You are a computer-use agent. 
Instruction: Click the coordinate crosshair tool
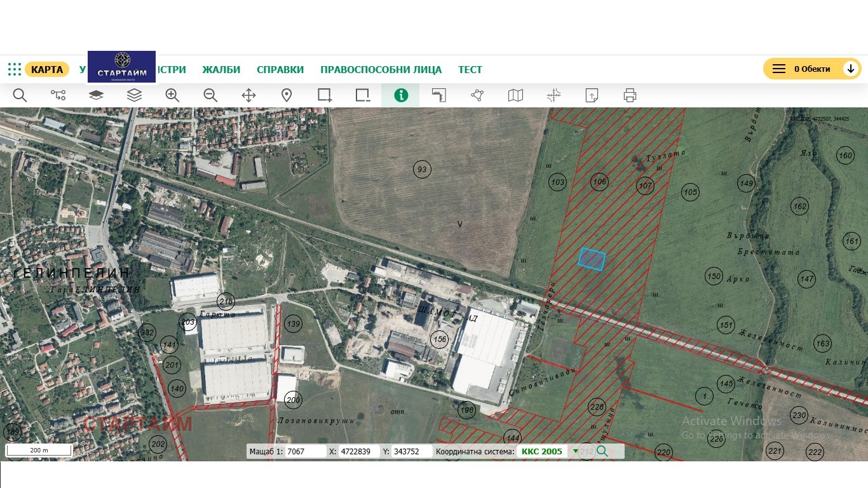553,95
